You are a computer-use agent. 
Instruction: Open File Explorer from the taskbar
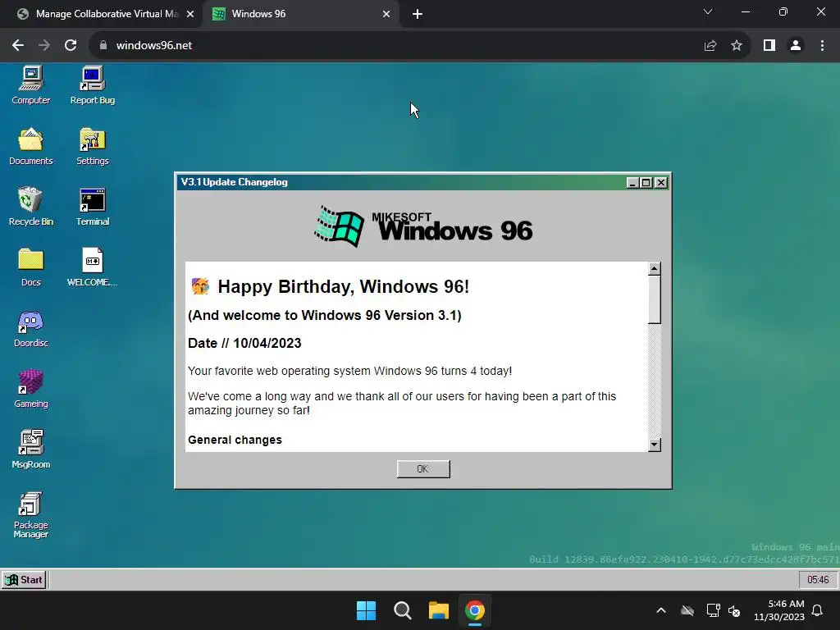[x=438, y=610]
